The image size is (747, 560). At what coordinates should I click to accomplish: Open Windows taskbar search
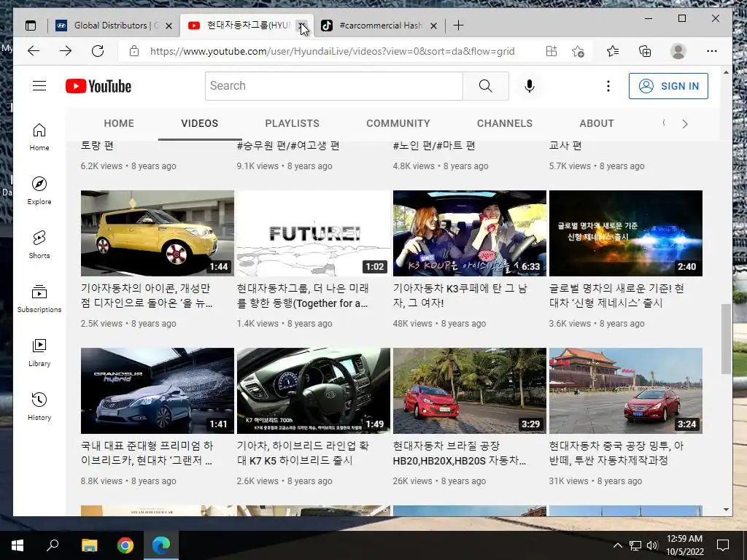click(x=53, y=545)
